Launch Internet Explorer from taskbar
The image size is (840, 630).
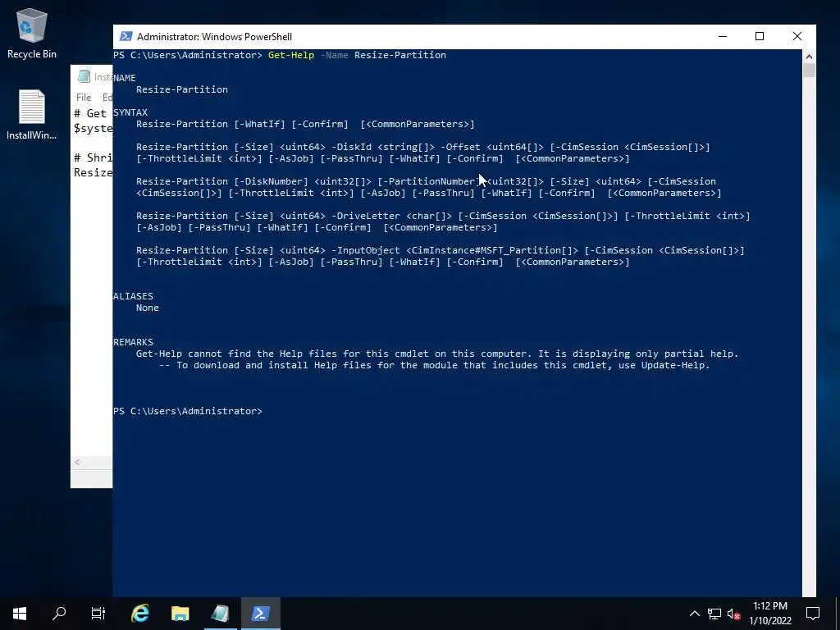(140, 614)
